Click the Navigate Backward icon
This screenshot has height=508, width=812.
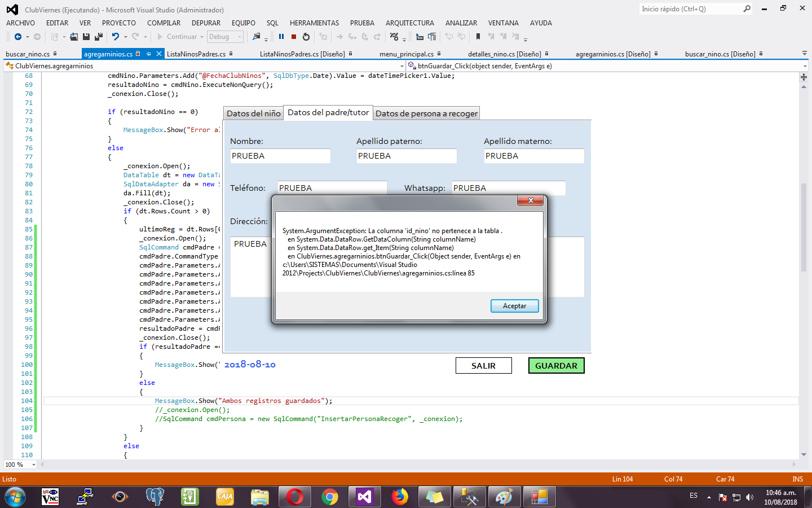click(x=18, y=37)
